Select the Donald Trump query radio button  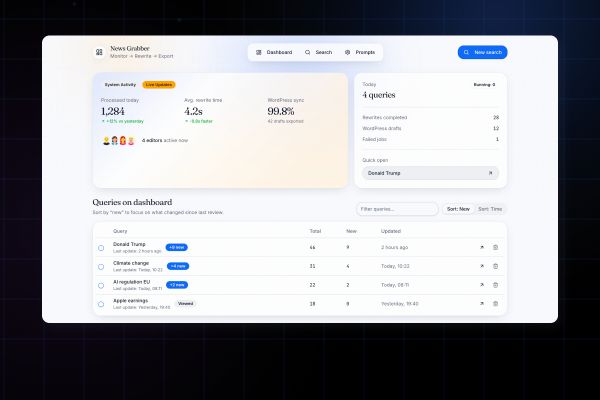tap(101, 248)
